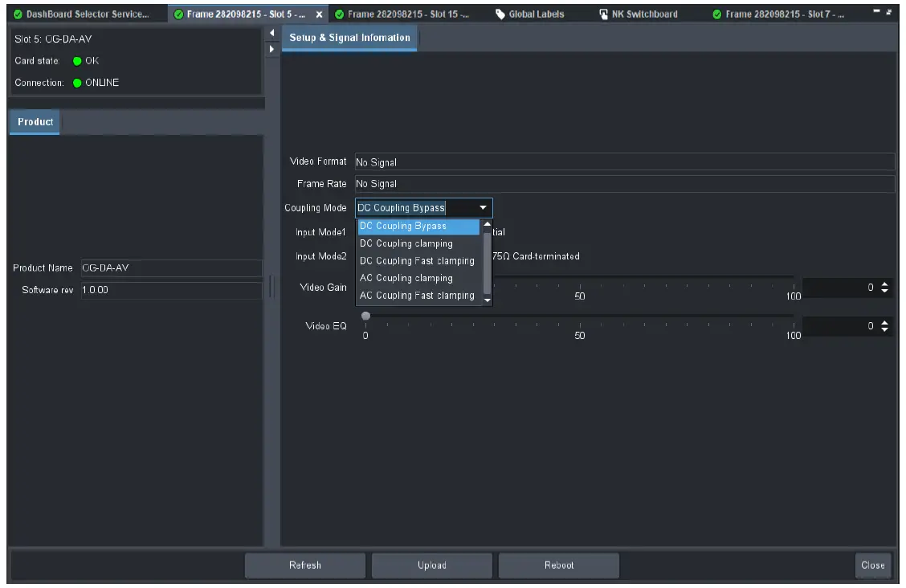Click the Close button
The image size is (906, 588).
[x=872, y=566]
